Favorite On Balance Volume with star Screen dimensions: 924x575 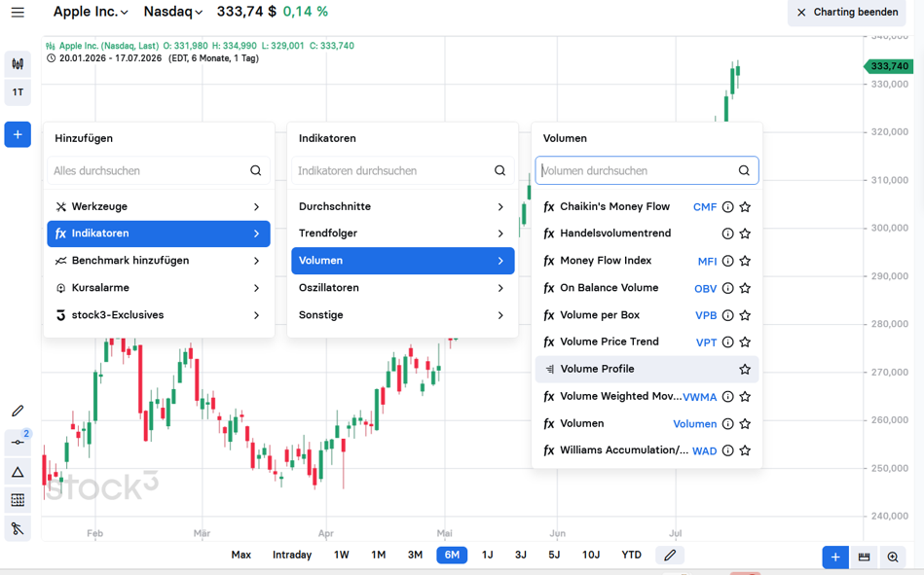(x=745, y=288)
